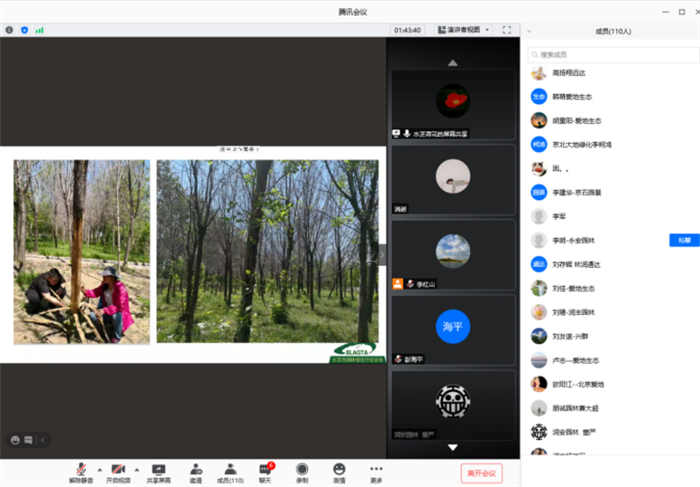
Task: Open the More options menu
Action: pyautogui.click(x=376, y=470)
